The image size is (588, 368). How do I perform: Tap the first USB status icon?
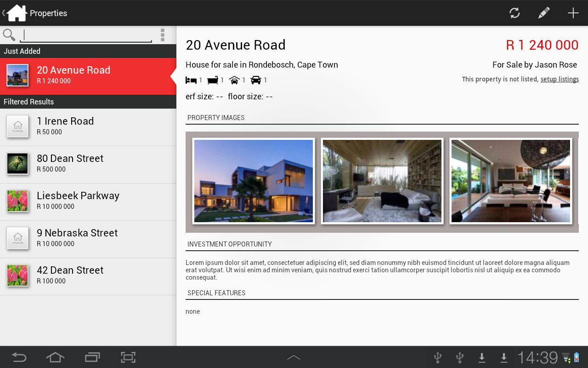coord(438,357)
